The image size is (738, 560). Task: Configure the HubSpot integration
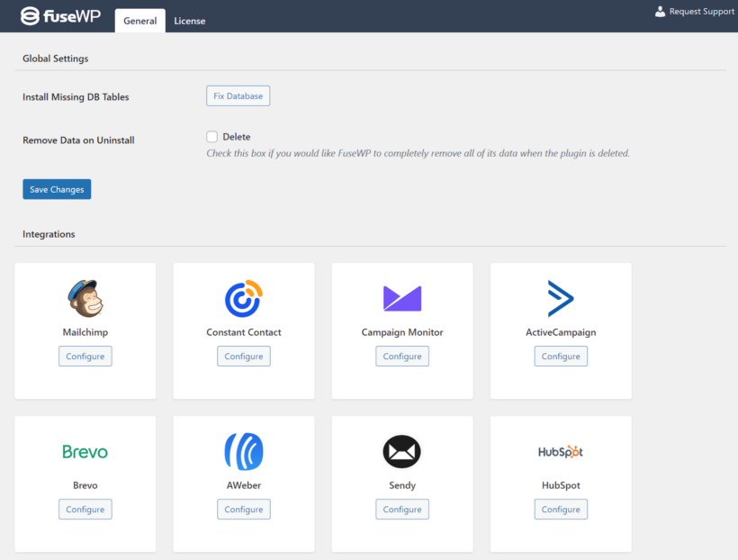[560, 509]
